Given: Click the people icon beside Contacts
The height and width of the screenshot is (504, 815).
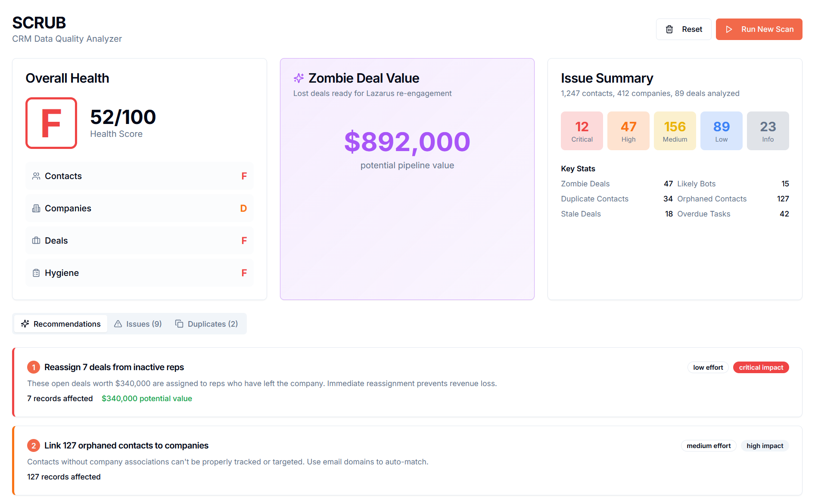Looking at the screenshot, I should [x=36, y=176].
